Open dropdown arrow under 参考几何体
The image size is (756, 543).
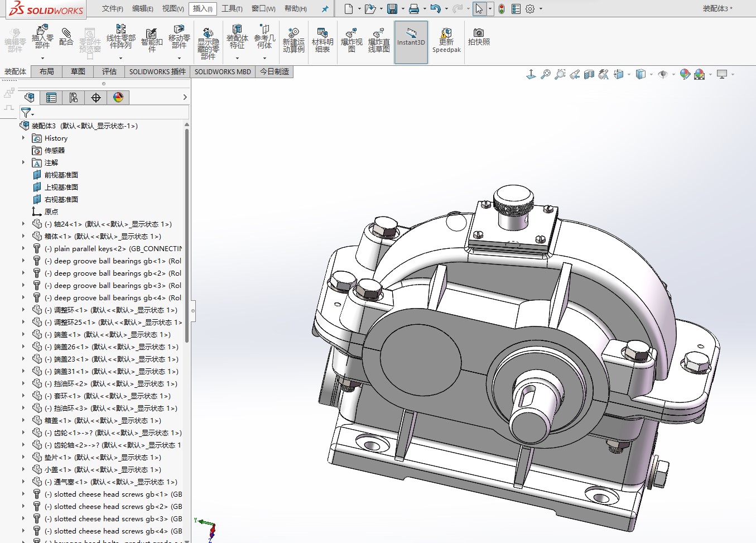[x=264, y=58]
